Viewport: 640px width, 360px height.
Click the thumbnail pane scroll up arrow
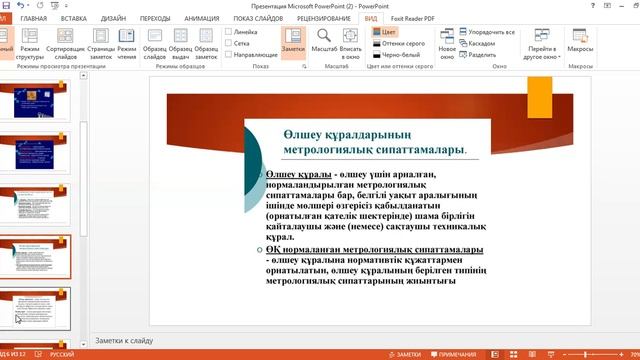(x=83, y=76)
